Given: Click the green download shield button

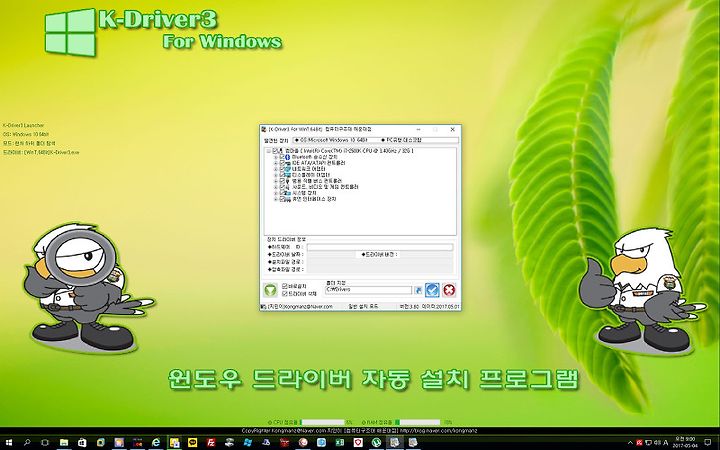Looking at the screenshot, I should tap(270, 290).
